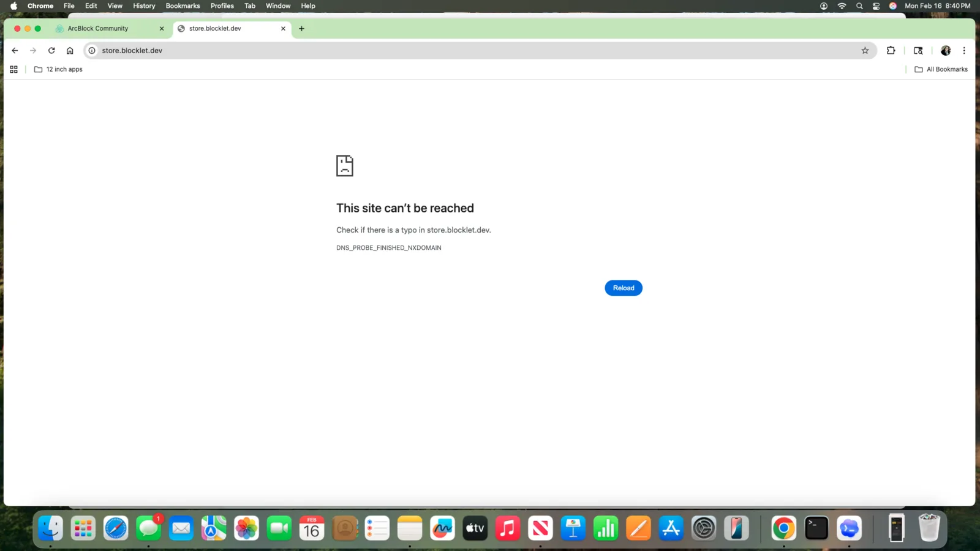Image resolution: width=980 pixels, height=551 pixels.
Task: Open Control Center in menu bar
Action: [x=876, y=6]
